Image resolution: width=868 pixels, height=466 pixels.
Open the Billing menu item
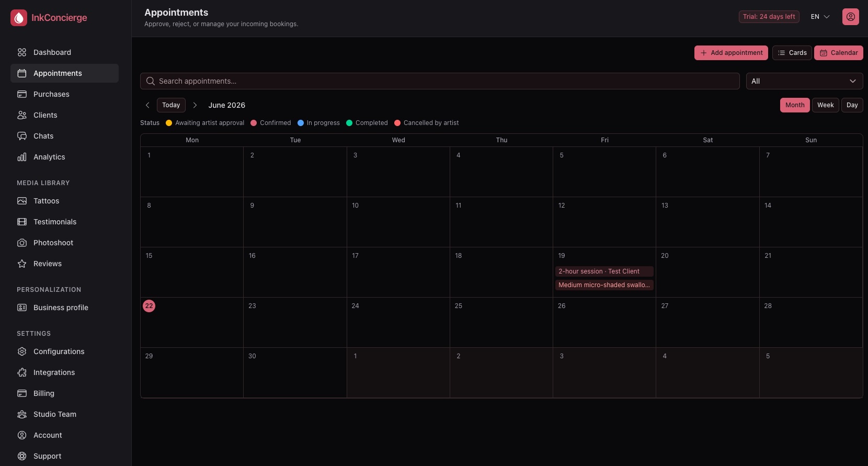coord(64,393)
